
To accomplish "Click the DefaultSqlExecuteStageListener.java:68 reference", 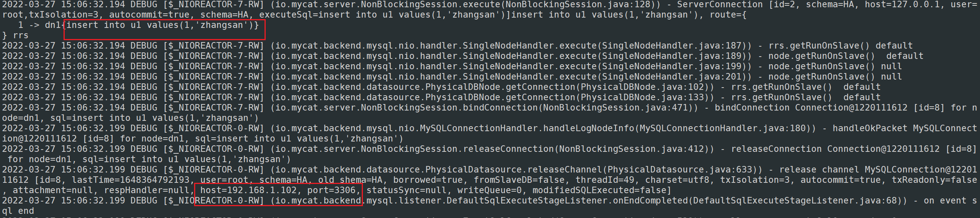I will 795,201.
